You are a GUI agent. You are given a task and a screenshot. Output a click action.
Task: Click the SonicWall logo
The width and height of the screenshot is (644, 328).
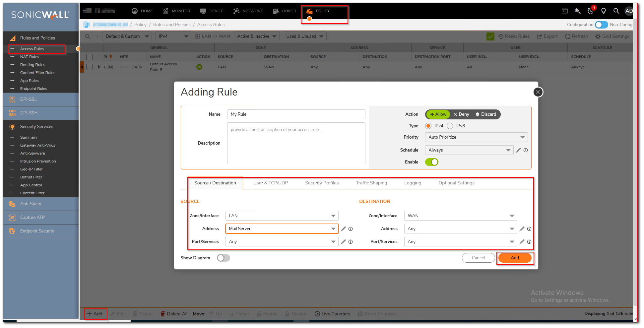click(40, 15)
